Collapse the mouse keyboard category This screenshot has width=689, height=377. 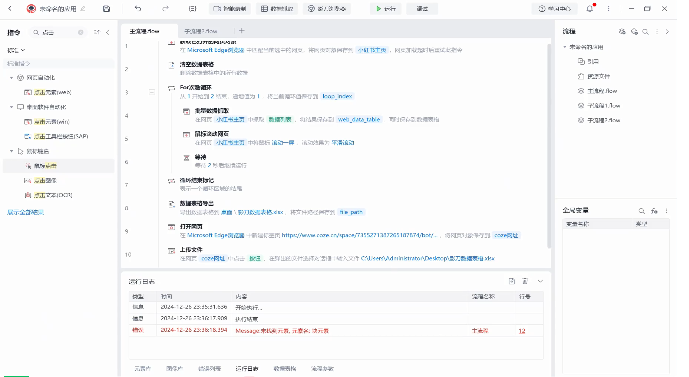(11, 151)
